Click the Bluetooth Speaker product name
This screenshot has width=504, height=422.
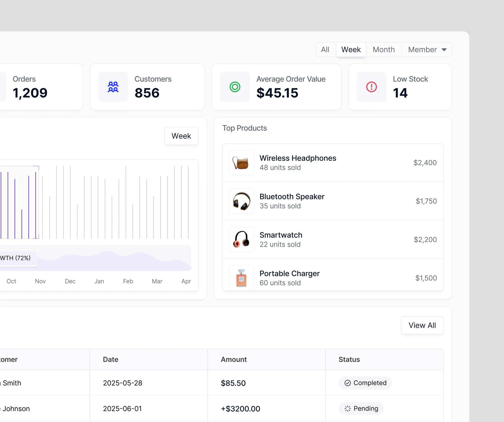click(x=292, y=196)
